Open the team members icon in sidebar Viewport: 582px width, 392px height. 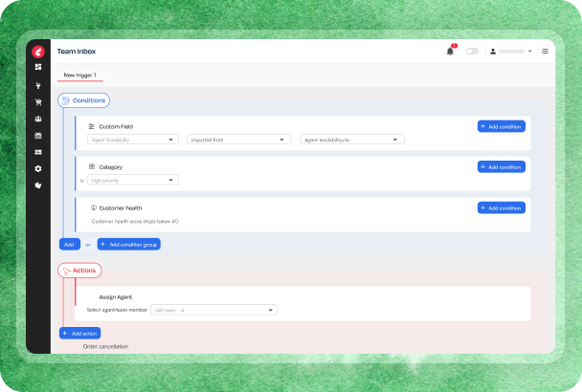38,119
